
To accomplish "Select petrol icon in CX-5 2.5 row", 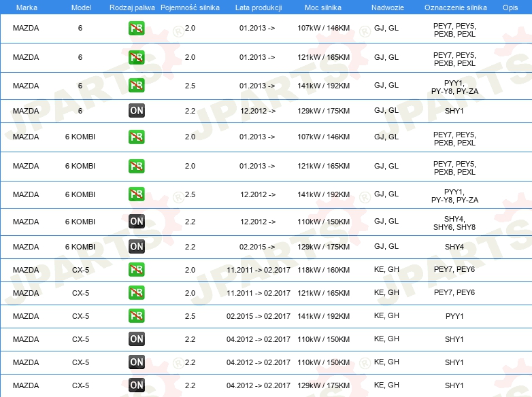I will click(136, 316).
